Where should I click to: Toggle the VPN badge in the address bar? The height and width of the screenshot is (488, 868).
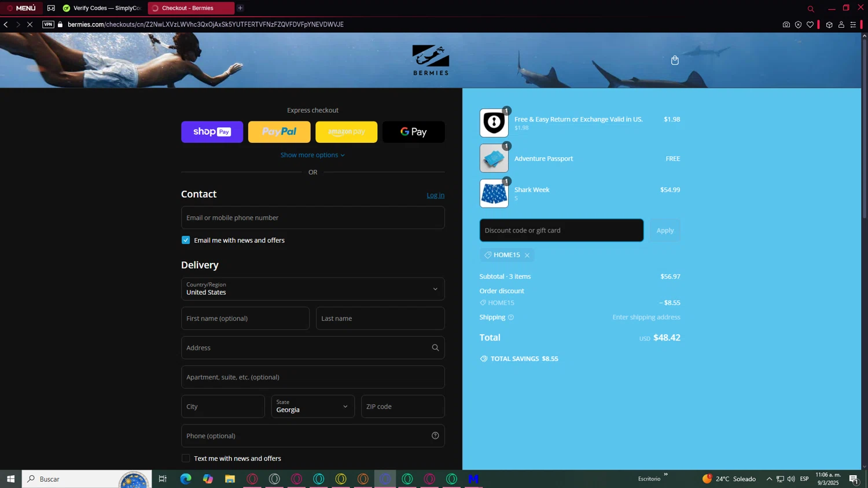click(x=48, y=24)
